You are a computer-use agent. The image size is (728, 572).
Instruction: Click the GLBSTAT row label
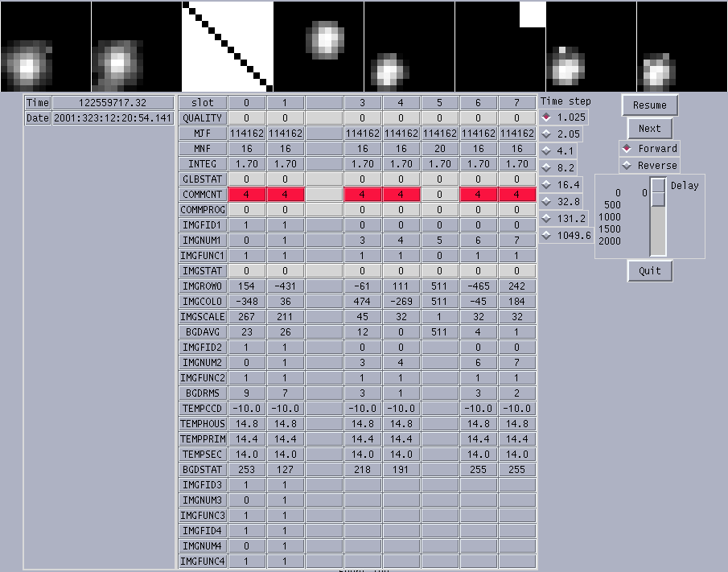203,179
